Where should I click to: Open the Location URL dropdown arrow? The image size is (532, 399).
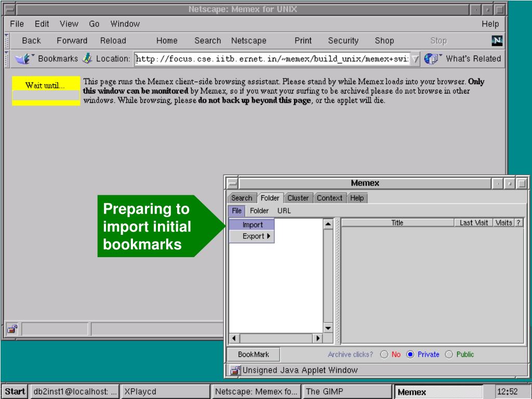click(415, 59)
